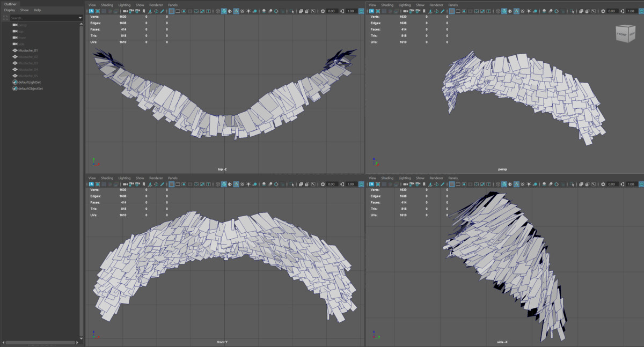Click Image Plane icon in top -Z panel

[x=150, y=11]
